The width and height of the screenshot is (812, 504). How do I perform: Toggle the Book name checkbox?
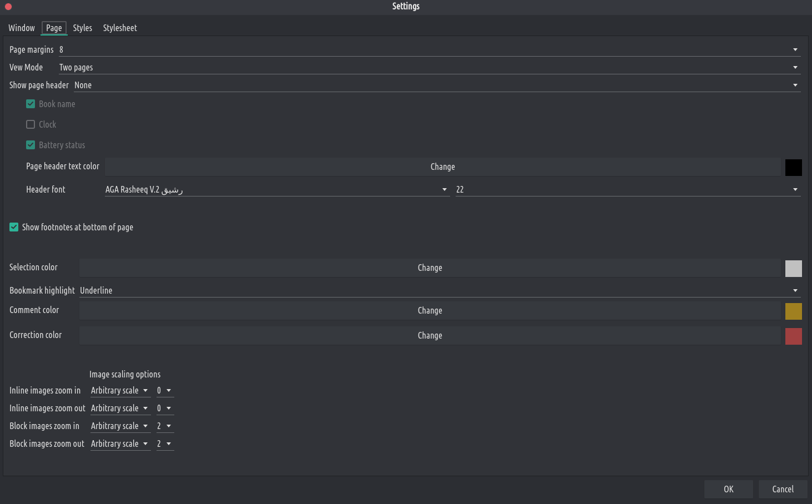[x=31, y=104]
